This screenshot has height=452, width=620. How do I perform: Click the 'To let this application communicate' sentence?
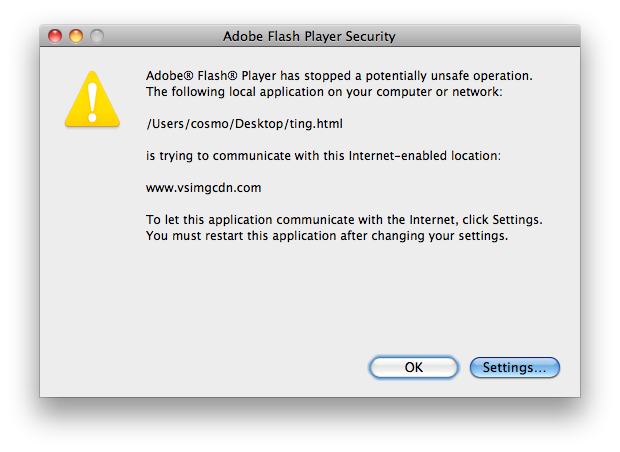click(x=344, y=219)
